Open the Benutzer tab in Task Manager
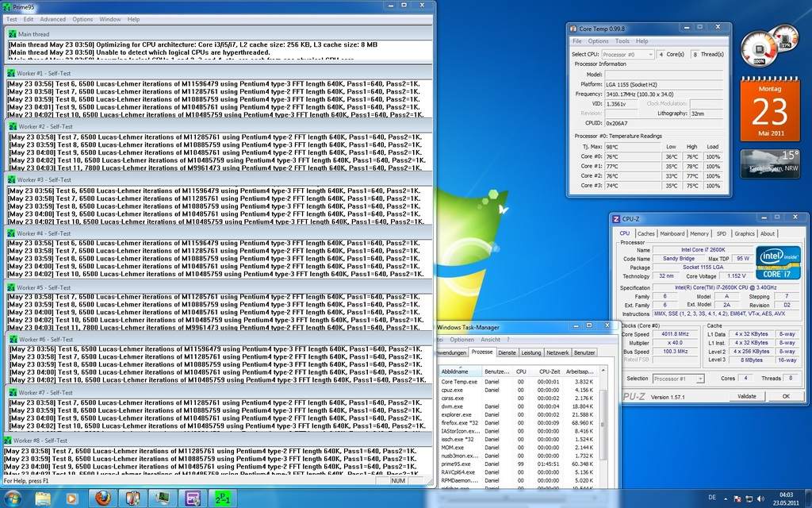Viewport: 812px width, 508px height. (584, 352)
